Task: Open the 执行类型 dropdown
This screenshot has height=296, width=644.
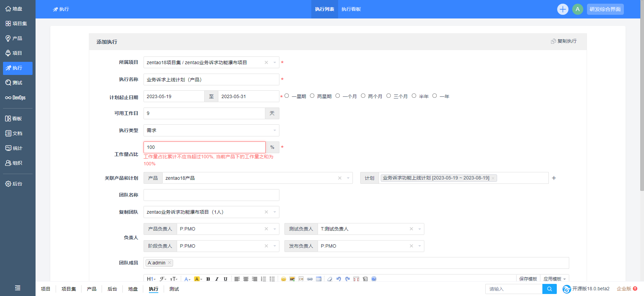Action: (211, 130)
